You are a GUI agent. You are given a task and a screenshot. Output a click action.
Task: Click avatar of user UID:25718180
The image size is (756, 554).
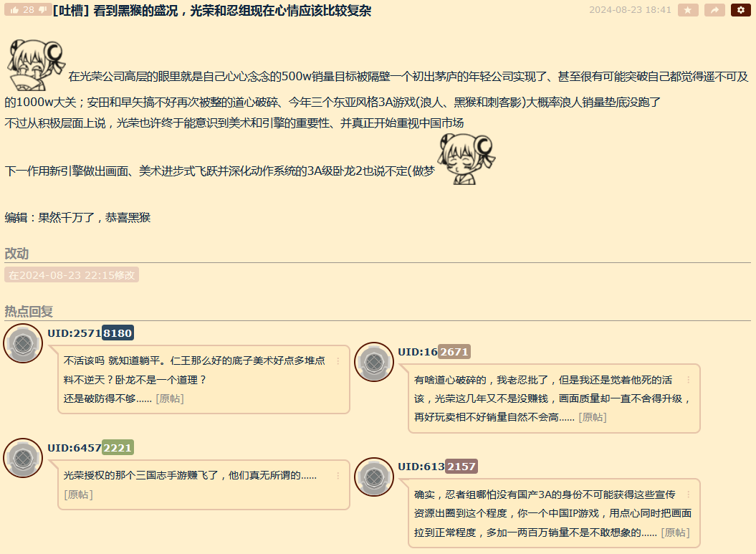click(x=24, y=344)
